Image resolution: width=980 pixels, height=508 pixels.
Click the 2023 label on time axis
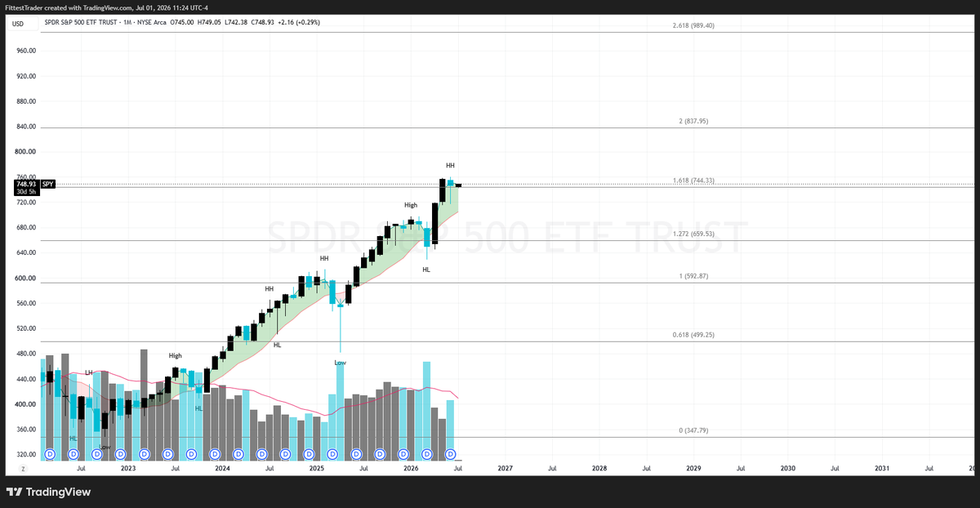127,469
